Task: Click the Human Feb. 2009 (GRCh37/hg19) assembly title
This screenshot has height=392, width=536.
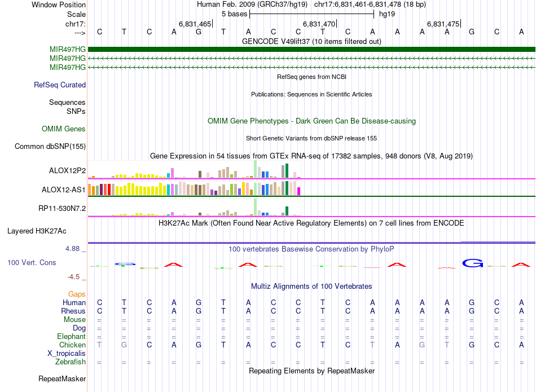Action: point(252,5)
